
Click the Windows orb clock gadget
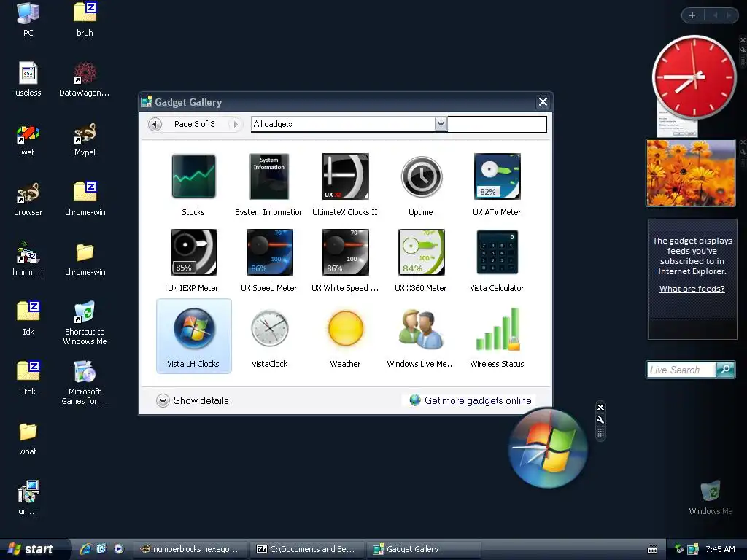pyautogui.click(x=549, y=448)
